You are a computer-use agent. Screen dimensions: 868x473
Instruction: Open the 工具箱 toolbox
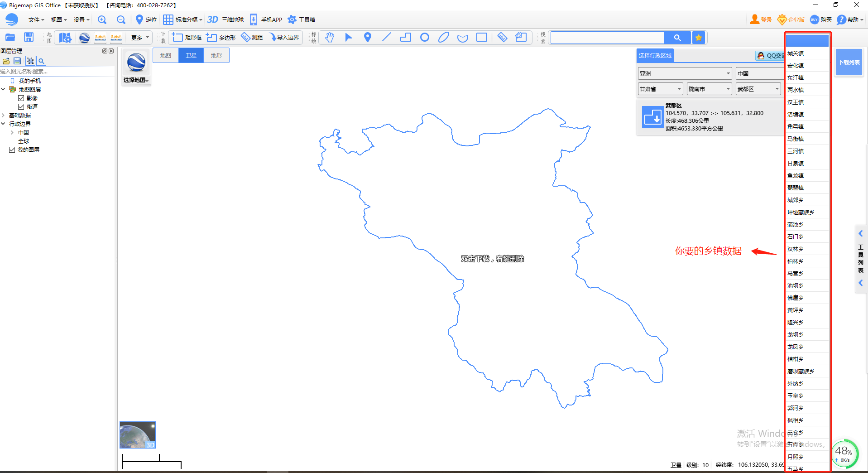[x=302, y=19]
